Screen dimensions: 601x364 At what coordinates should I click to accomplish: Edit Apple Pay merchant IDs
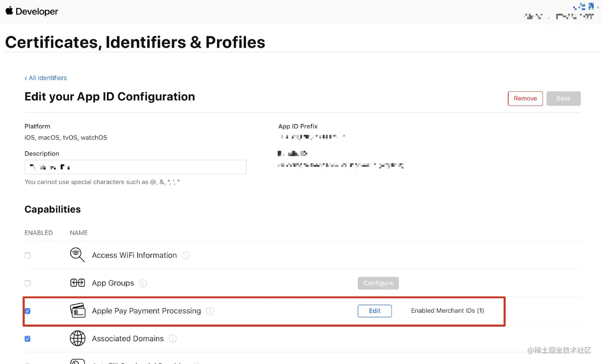point(374,311)
